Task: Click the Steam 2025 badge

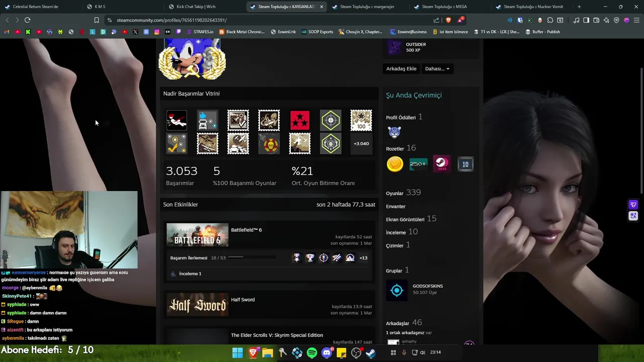Action: tap(442, 164)
